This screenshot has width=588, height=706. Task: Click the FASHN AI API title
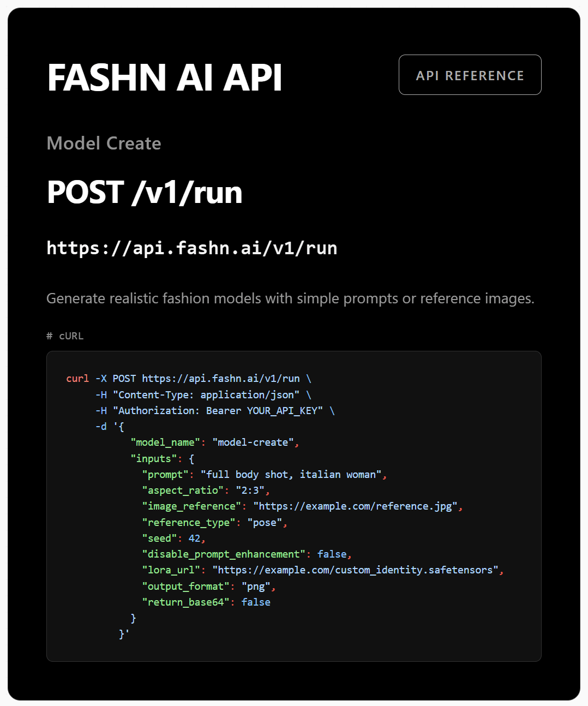[164, 77]
